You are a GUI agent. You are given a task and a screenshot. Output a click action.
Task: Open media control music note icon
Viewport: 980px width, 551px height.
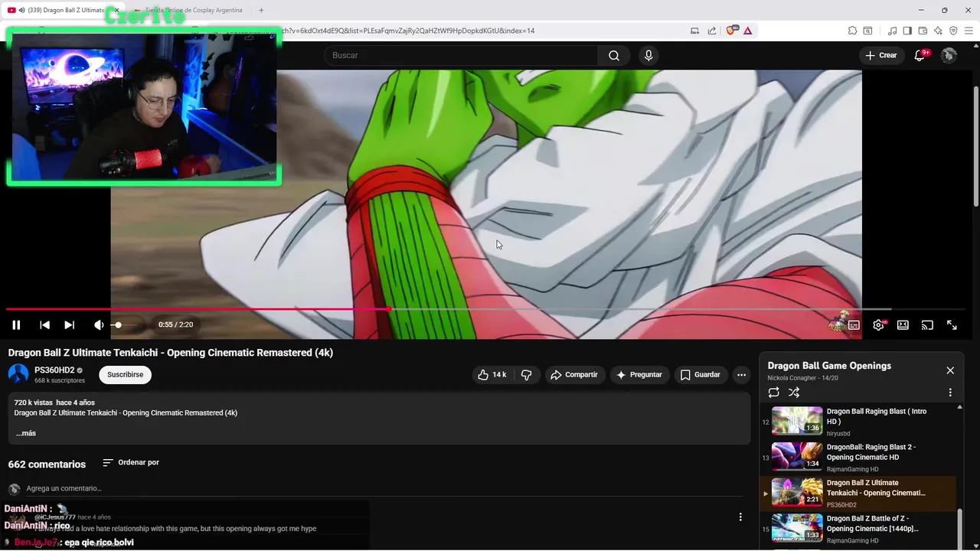(892, 31)
